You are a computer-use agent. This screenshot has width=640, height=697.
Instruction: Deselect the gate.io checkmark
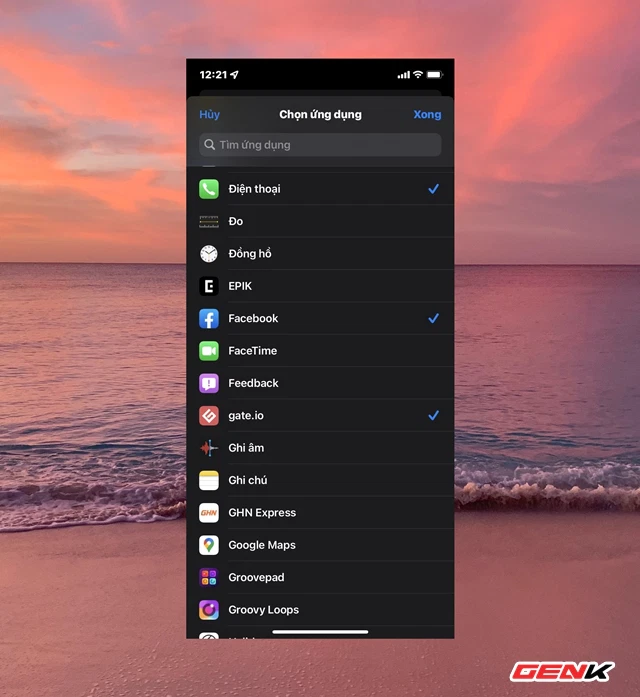tap(433, 415)
